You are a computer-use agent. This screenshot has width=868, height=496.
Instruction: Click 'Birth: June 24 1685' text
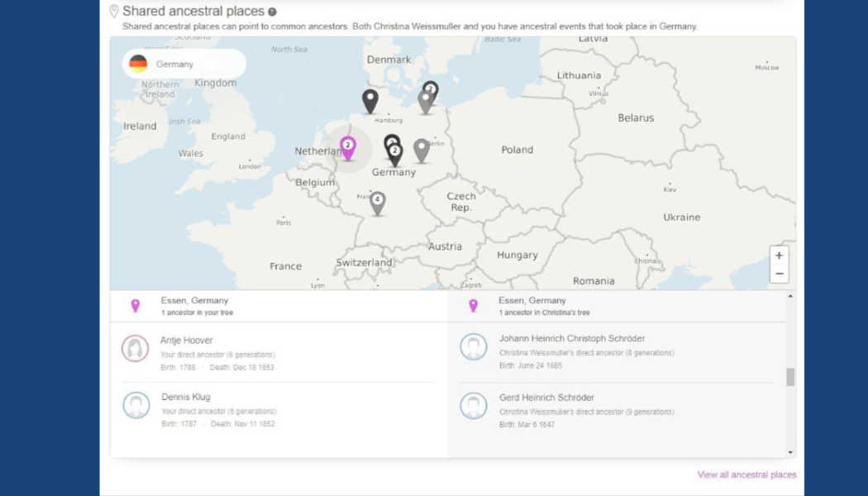pos(531,365)
